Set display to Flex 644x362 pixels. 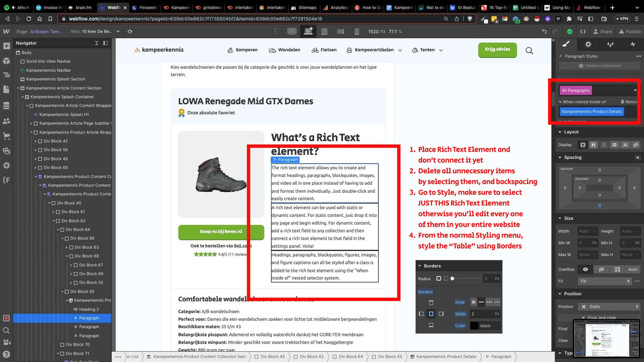pyautogui.click(x=593, y=145)
